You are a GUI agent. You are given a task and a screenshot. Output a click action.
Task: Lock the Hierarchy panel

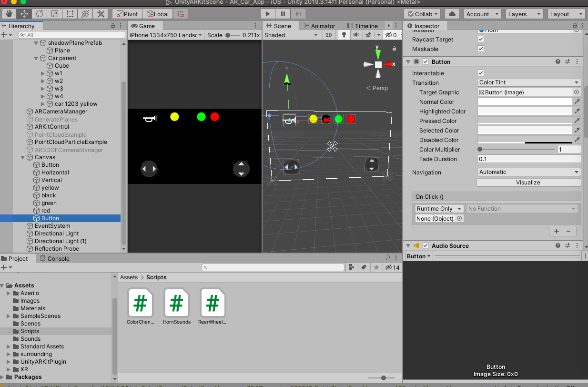[113, 26]
